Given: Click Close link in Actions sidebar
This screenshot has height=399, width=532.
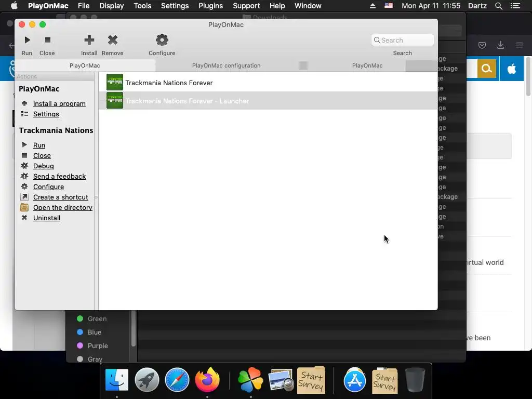Looking at the screenshot, I should pos(42,156).
